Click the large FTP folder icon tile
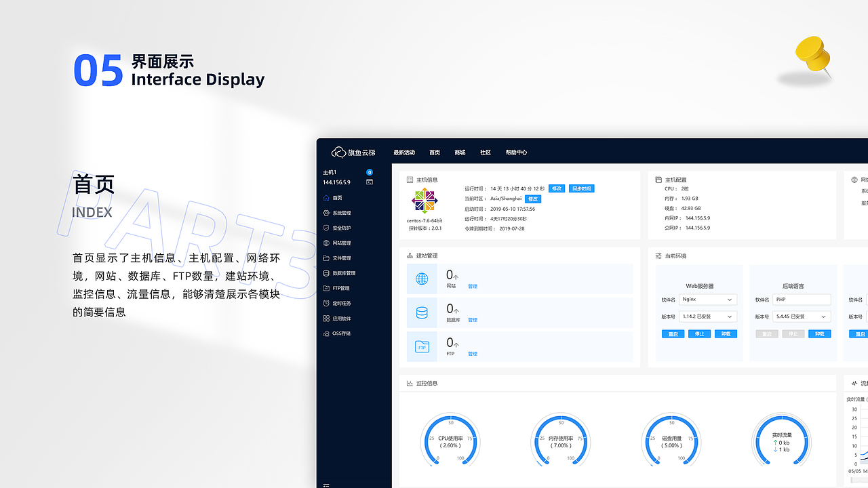Image resolution: width=868 pixels, height=488 pixels. (422, 347)
